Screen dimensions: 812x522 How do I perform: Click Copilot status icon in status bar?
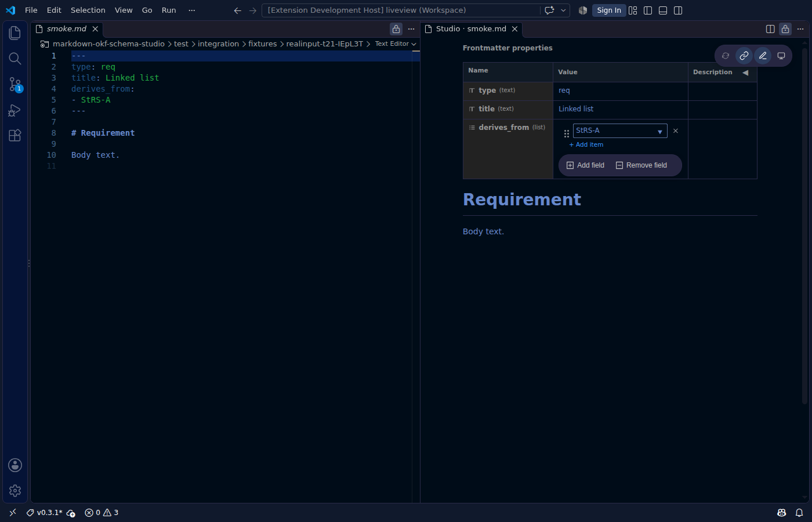coord(782,513)
